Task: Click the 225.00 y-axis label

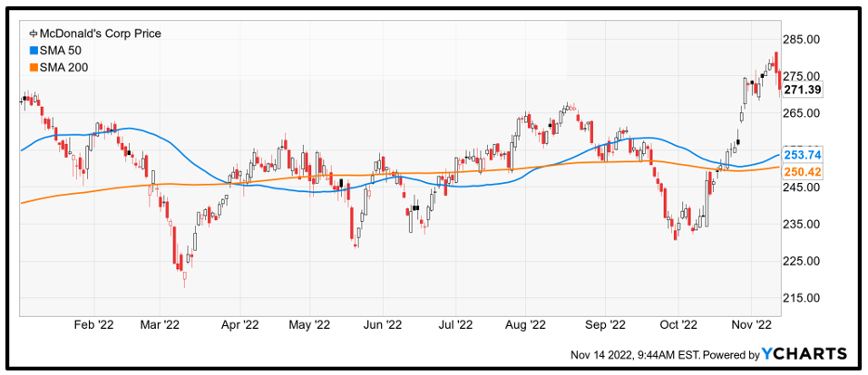Action: point(802,261)
